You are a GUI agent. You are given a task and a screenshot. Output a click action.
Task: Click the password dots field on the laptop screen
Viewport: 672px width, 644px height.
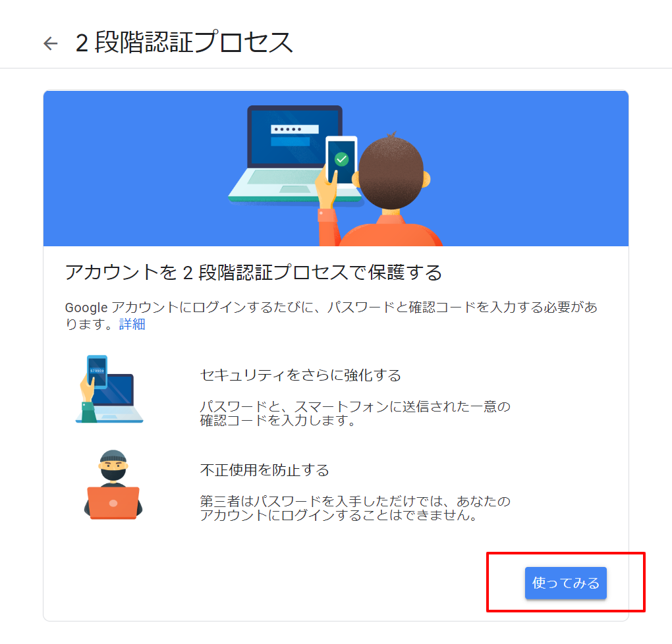[294, 129]
